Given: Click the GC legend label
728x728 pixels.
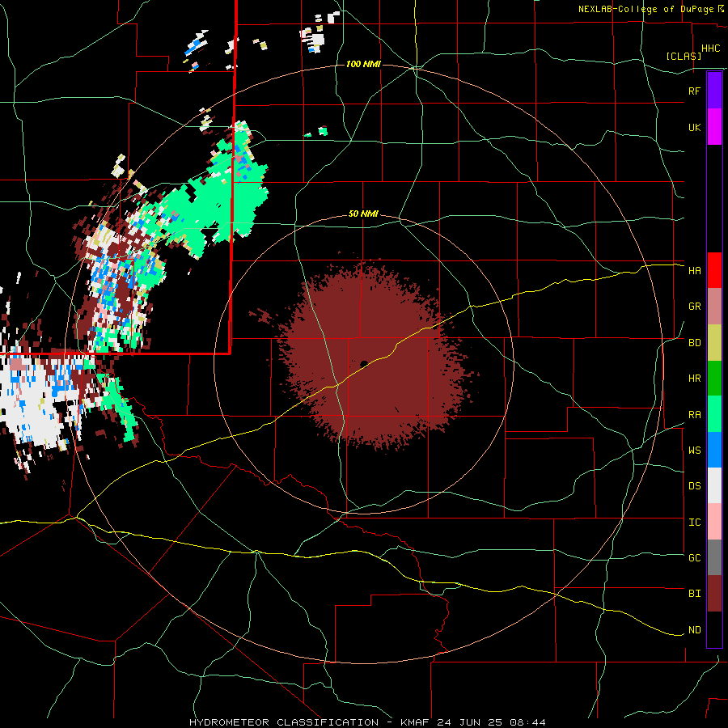Looking at the screenshot, I should click(694, 557).
